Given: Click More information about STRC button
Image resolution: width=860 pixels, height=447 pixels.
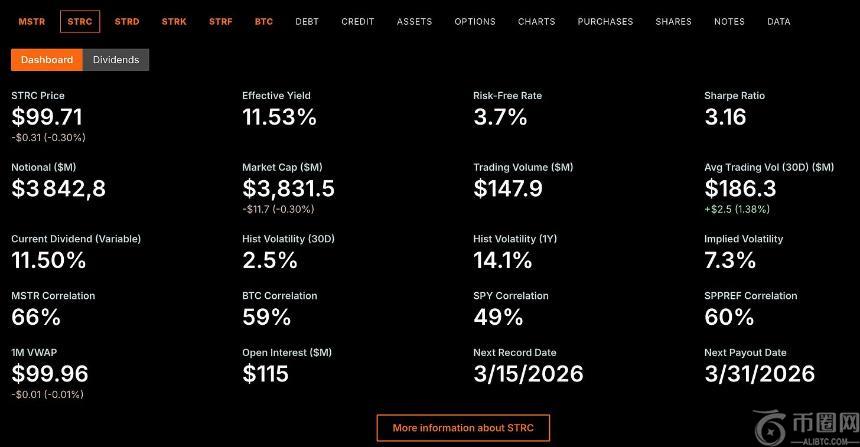Looking at the screenshot, I should point(463,428).
